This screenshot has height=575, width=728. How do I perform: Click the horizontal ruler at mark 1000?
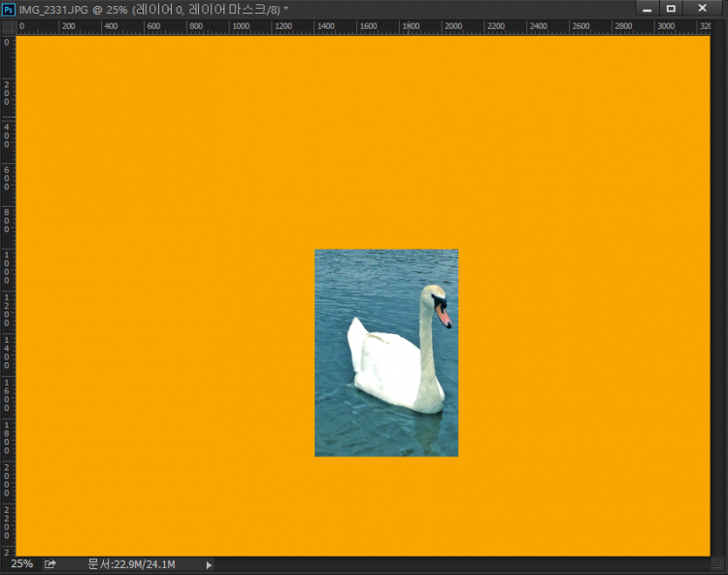click(237, 27)
